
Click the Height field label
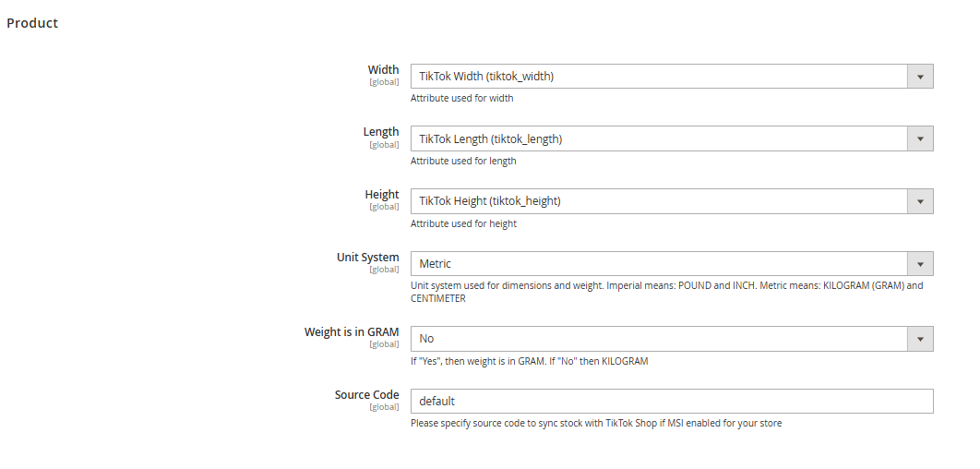382,195
